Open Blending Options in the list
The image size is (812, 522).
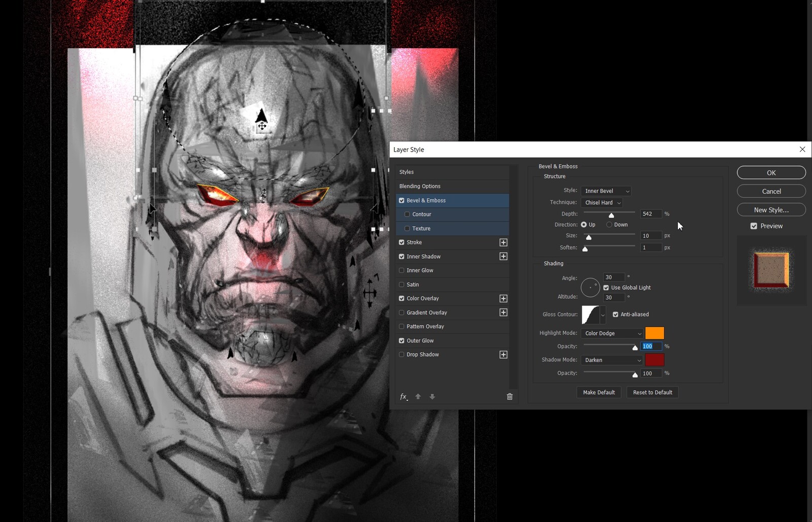click(452, 186)
